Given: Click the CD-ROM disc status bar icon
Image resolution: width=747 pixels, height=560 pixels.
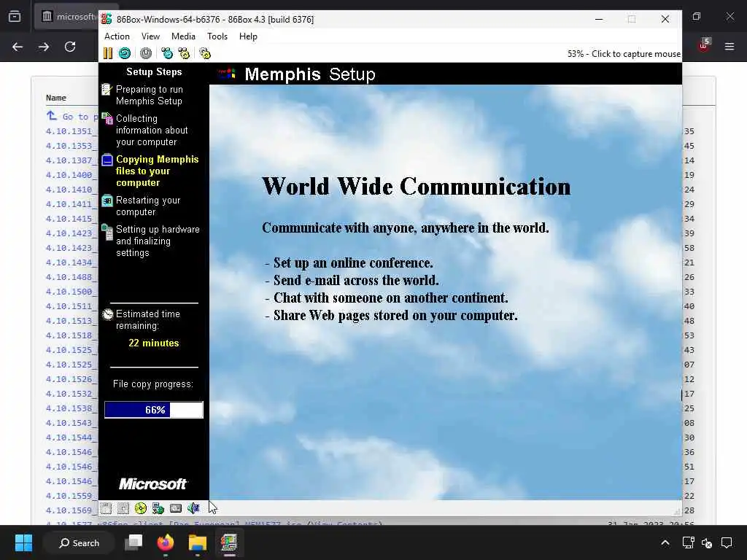Looking at the screenshot, I should pos(141,508).
